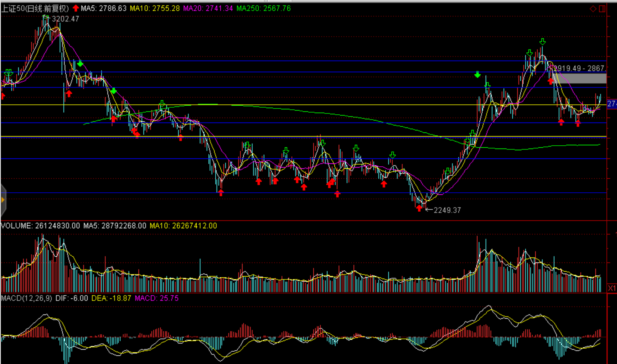Click the orange expand arrow on left edge
617x364 pixels.
(x=3, y=200)
